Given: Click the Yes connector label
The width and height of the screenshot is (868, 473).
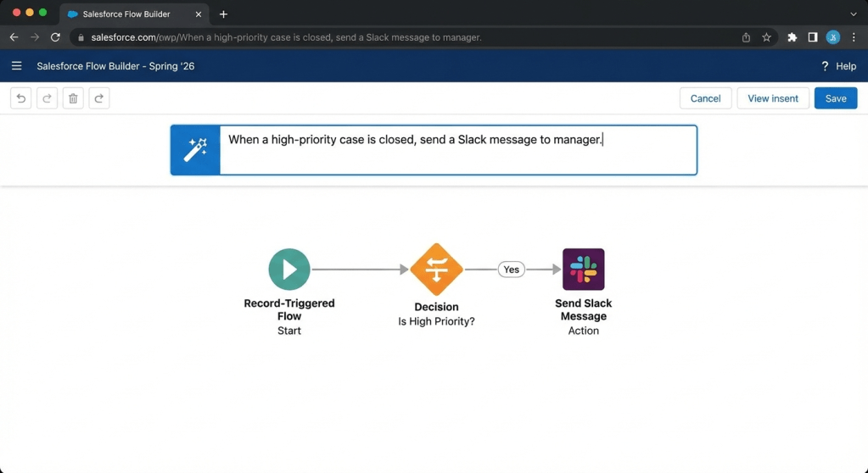Looking at the screenshot, I should tap(511, 270).
